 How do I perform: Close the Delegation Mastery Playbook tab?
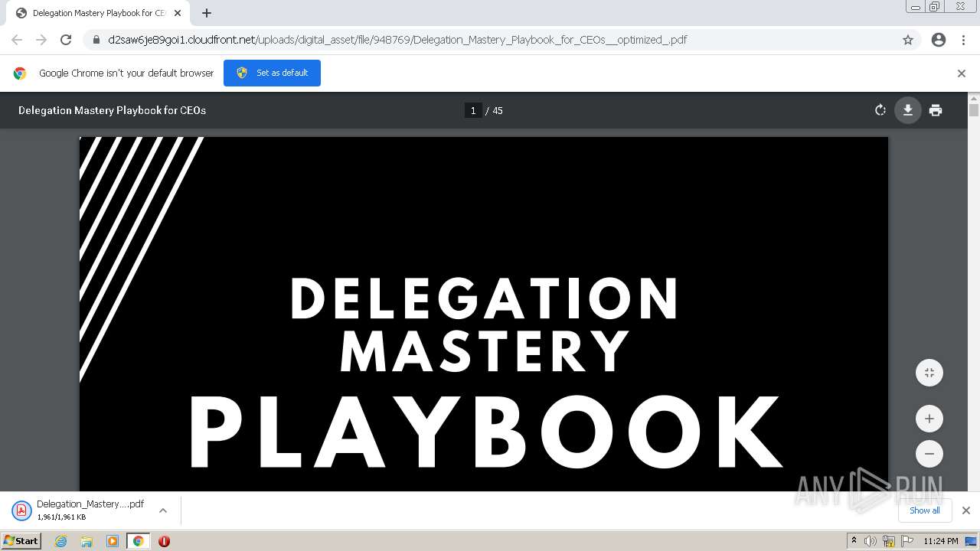[178, 13]
